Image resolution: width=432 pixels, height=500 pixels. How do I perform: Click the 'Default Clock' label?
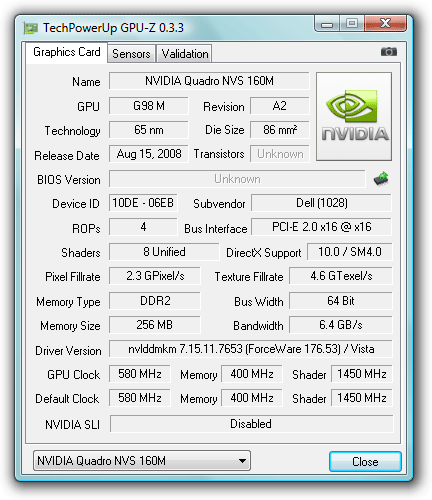coord(67,399)
